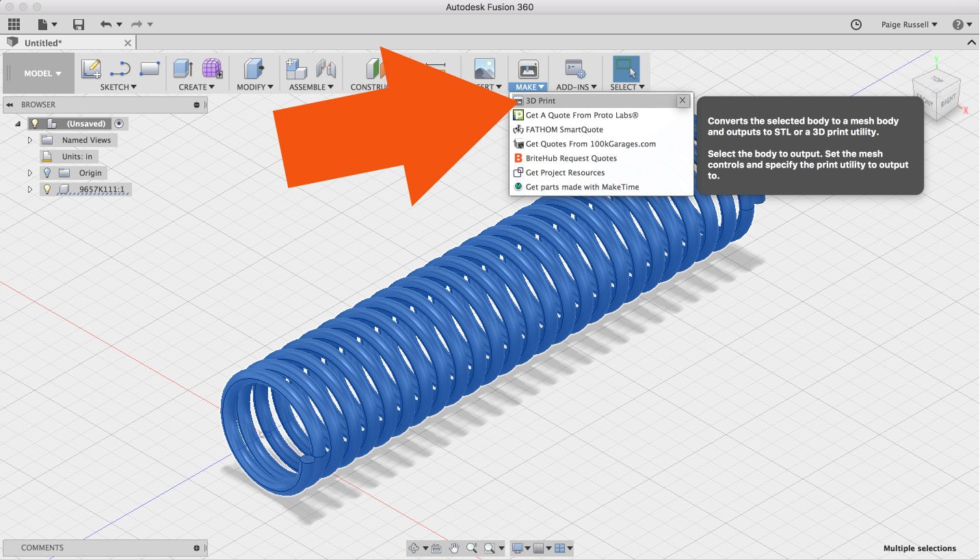Open the ADD-INS dropdown menu
Viewport: 980px width, 560px height.
point(577,87)
